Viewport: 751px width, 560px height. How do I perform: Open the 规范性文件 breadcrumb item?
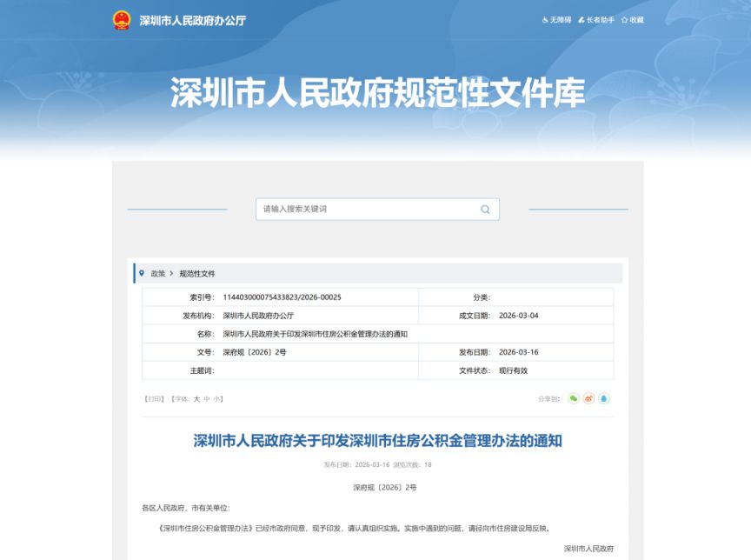pyautogui.click(x=196, y=274)
